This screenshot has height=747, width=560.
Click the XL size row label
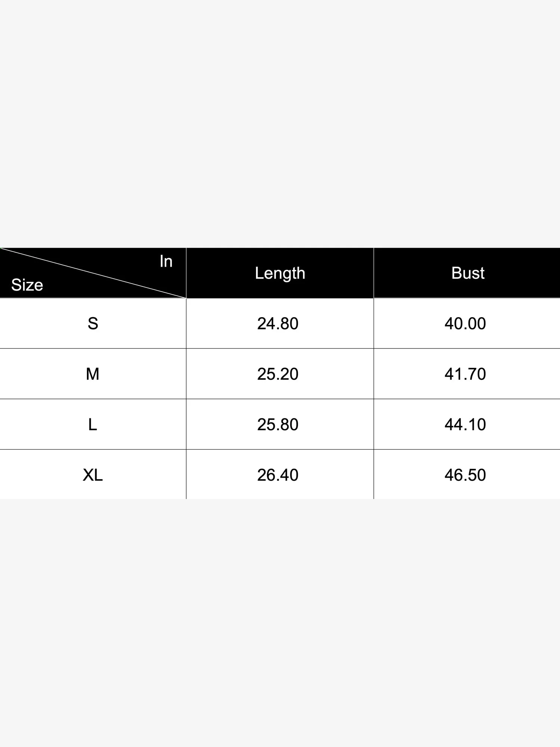click(x=93, y=475)
